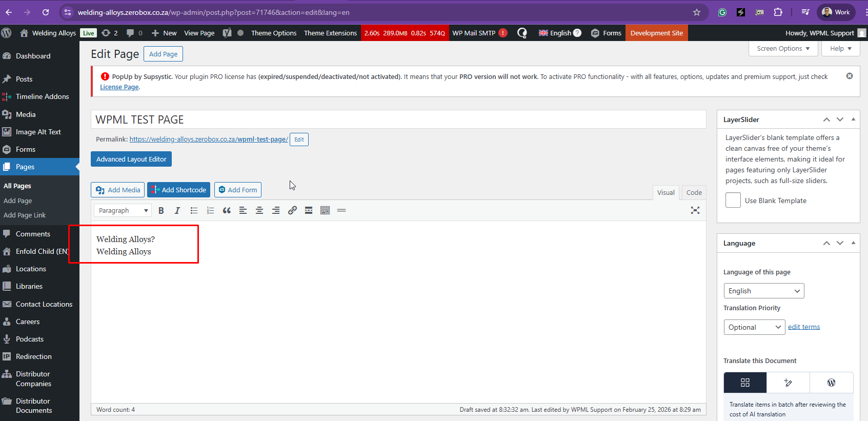Open Theme Options in admin bar
The width and height of the screenshot is (868, 421).
[274, 33]
